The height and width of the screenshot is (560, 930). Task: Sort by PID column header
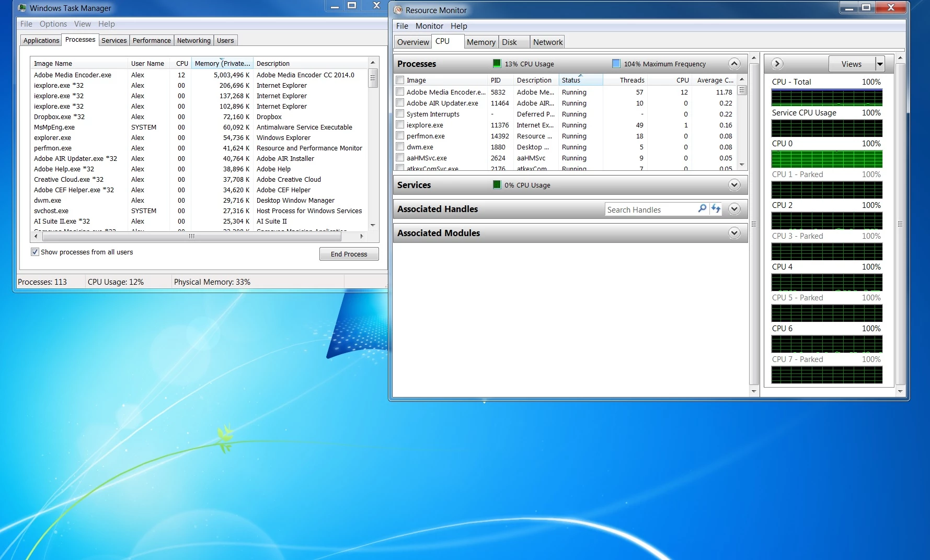pos(500,80)
